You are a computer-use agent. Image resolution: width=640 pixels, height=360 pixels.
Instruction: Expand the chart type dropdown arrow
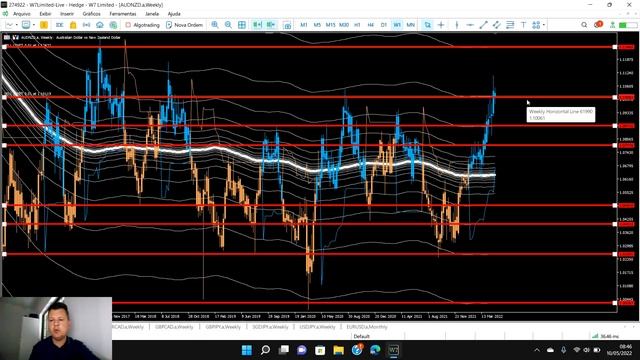coord(16,25)
